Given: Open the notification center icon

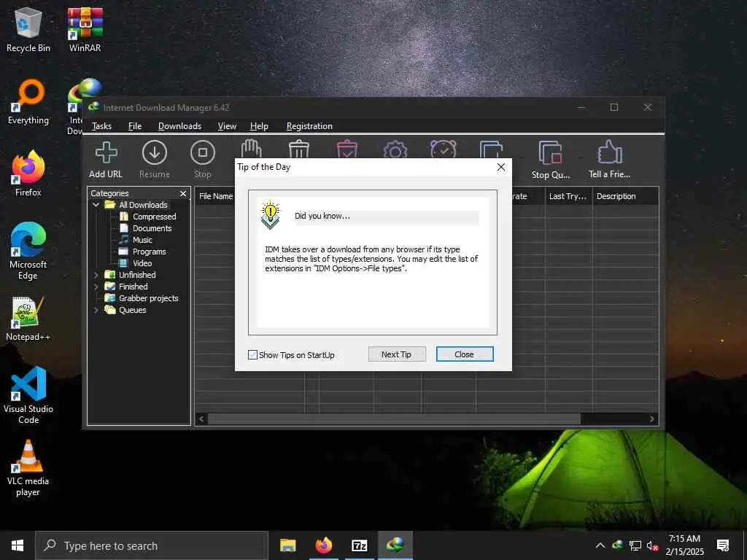Looking at the screenshot, I should [723, 545].
